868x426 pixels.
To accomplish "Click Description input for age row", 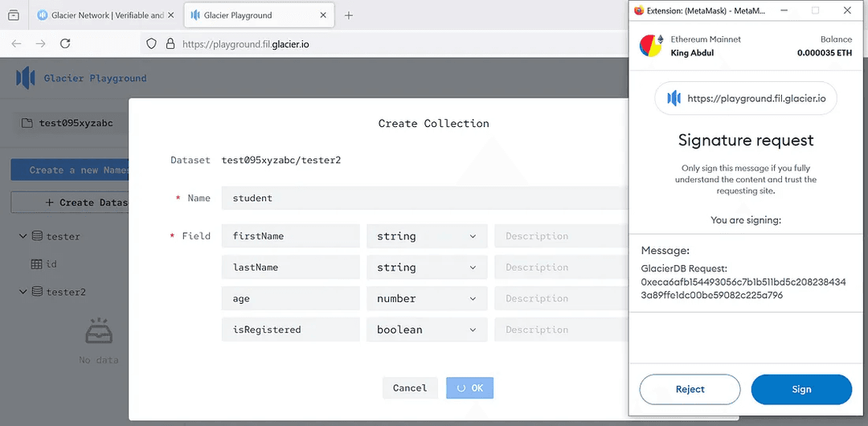I will 561,298.
